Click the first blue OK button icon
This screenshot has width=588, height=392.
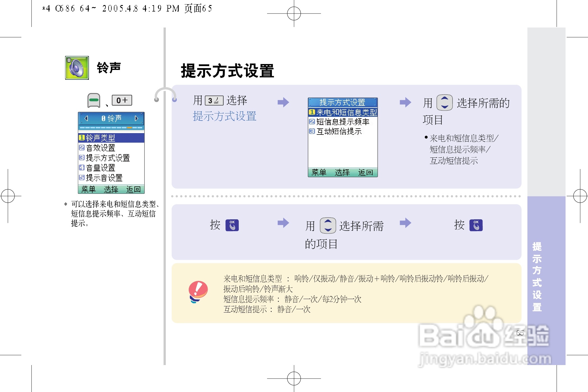(232, 225)
